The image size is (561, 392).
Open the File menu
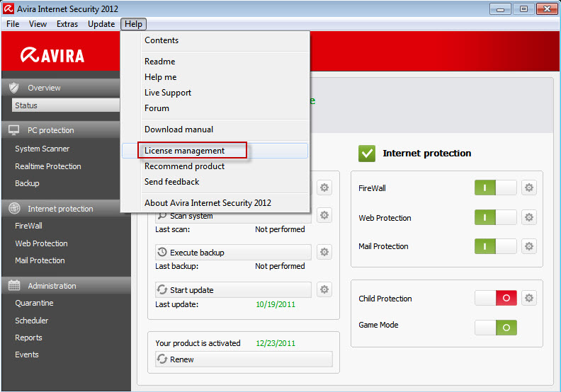[x=13, y=24]
